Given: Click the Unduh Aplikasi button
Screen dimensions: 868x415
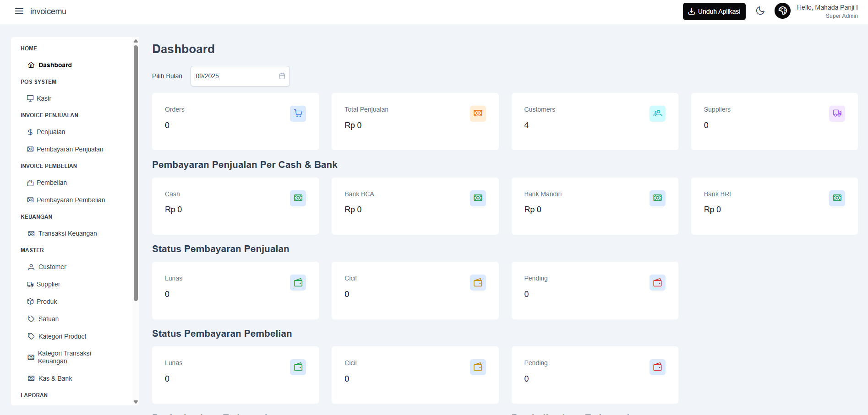Looking at the screenshot, I should [x=714, y=11].
